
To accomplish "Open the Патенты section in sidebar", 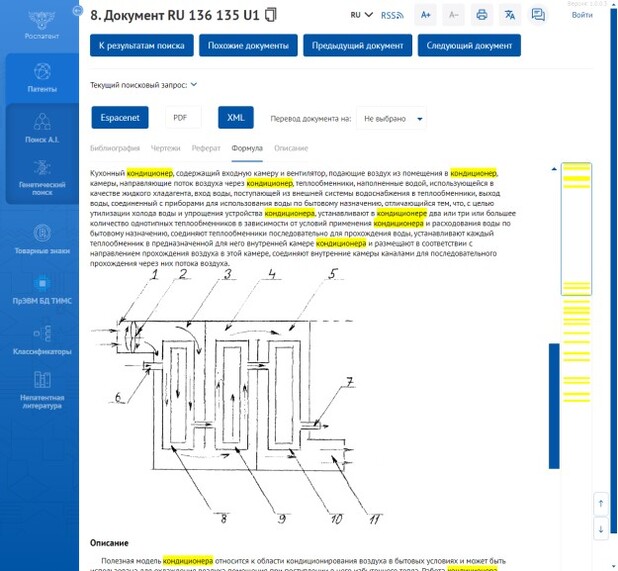I will pyautogui.click(x=42, y=78).
